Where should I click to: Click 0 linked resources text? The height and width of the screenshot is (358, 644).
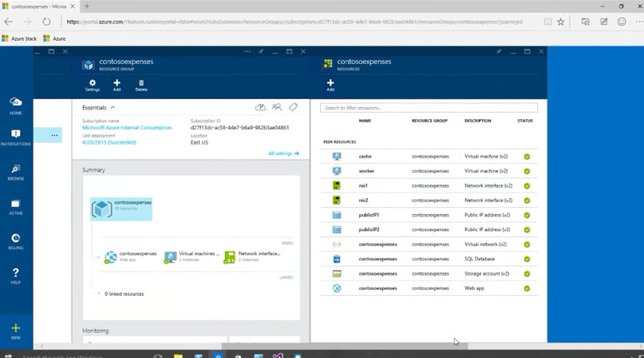(x=124, y=294)
